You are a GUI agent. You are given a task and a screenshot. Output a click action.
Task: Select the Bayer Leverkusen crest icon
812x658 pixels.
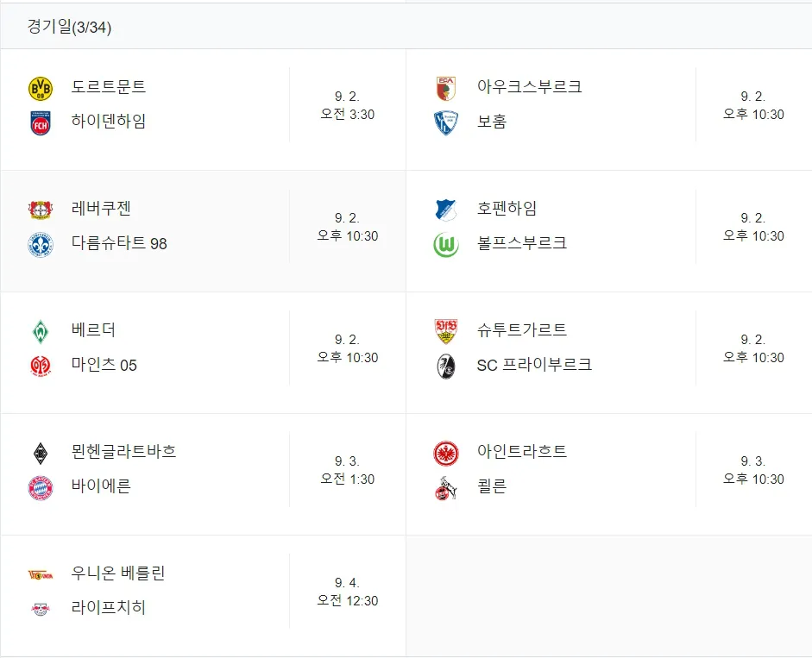point(41,210)
